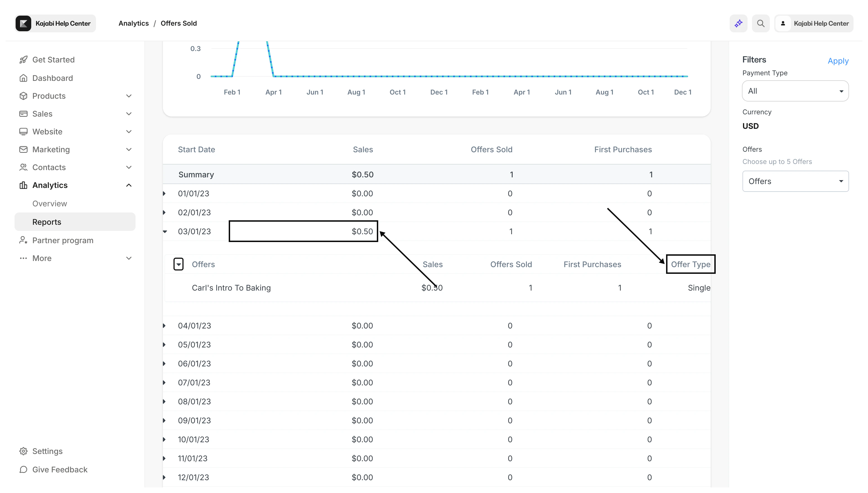Expand the 04/01/23 date row
The image size is (868, 493).
(164, 326)
